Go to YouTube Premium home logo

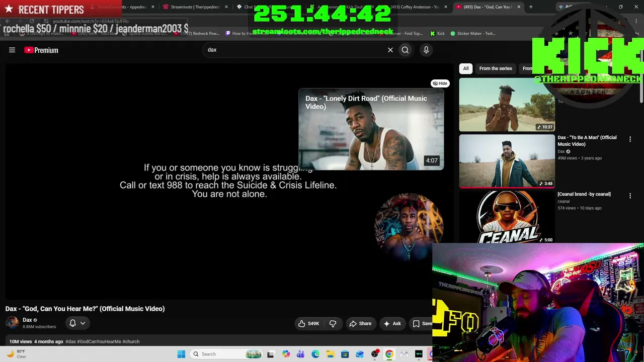tap(41, 50)
